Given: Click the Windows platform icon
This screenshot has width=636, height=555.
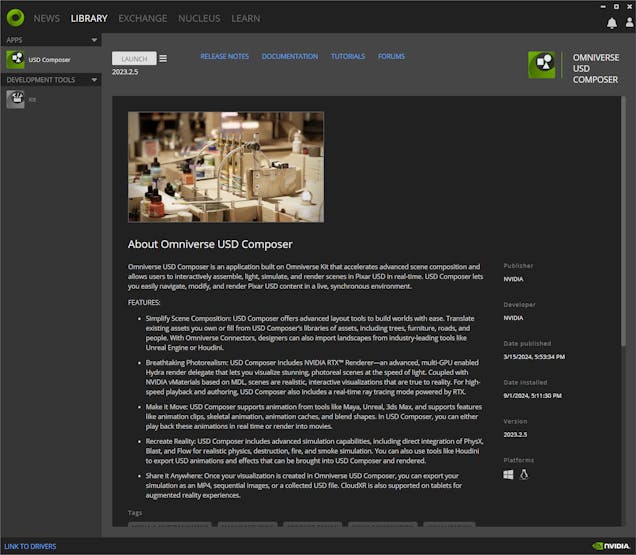Looking at the screenshot, I should pyautogui.click(x=508, y=474).
